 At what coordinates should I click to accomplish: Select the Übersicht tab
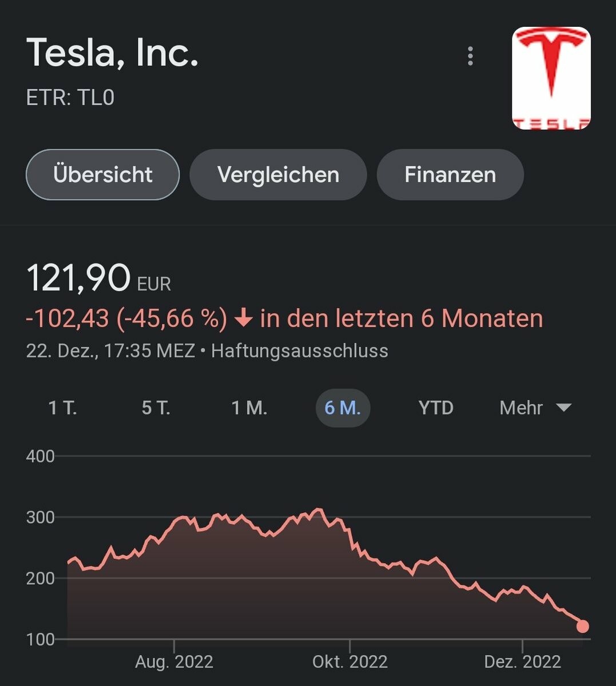point(103,175)
